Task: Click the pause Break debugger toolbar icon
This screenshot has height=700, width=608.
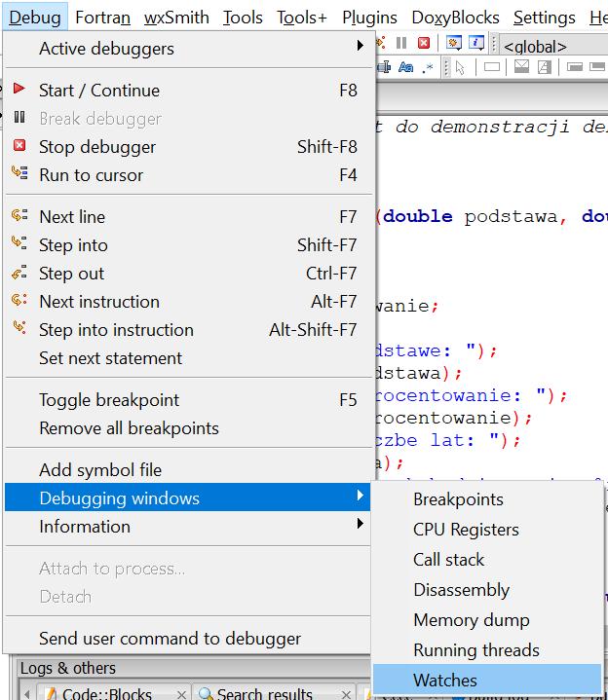Action: [x=401, y=43]
